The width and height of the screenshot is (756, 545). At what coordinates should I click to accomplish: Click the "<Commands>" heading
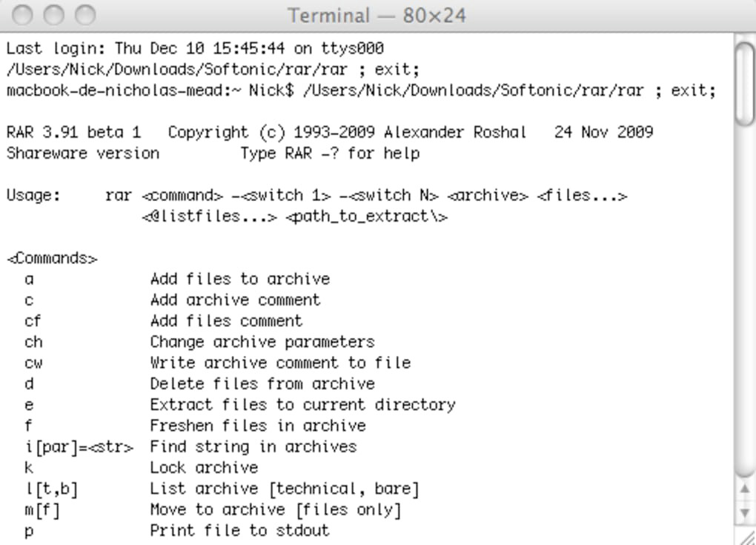52,259
